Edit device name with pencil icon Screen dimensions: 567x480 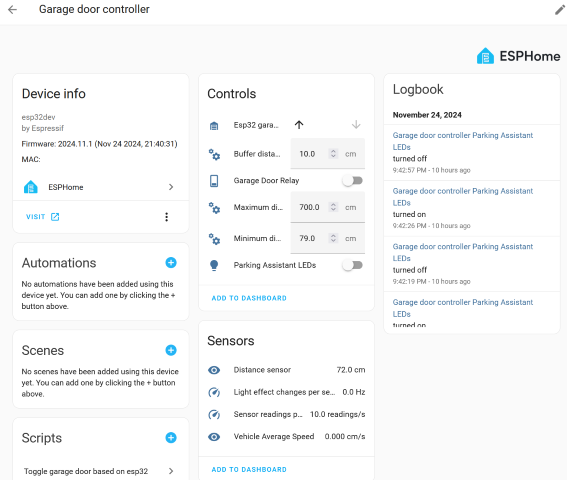pos(560,10)
